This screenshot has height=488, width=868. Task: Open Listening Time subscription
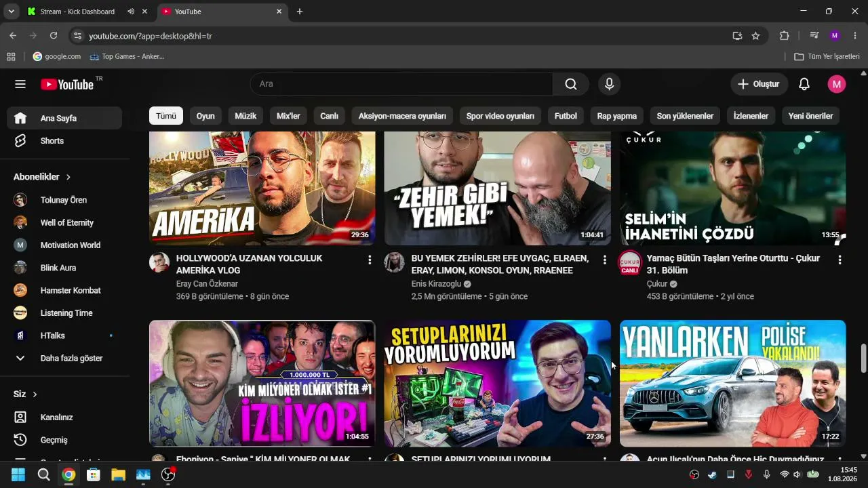65,313
